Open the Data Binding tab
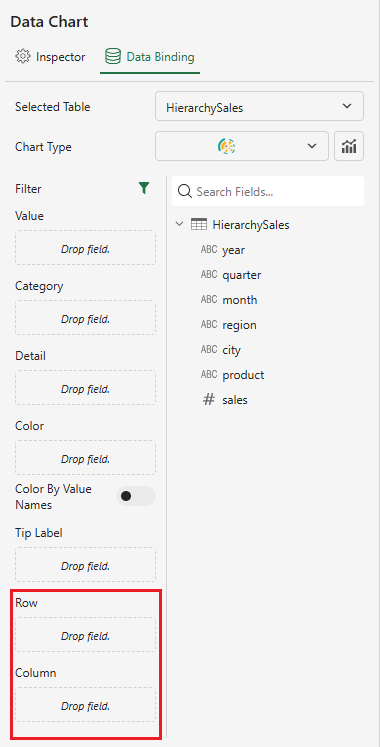Image resolution: width=380 pixels, height=747 pixels. coord(150,57)
